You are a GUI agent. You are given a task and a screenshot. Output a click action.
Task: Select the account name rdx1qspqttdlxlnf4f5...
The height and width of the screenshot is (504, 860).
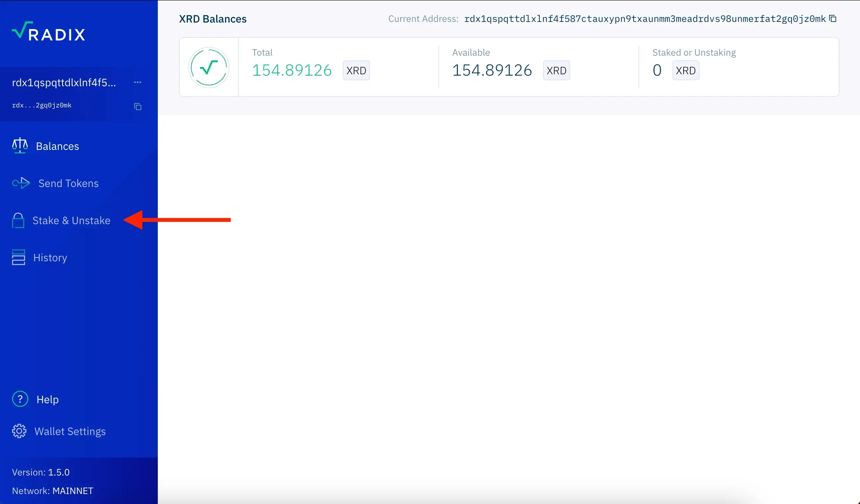pyautogui.click(x=64, y=83)
